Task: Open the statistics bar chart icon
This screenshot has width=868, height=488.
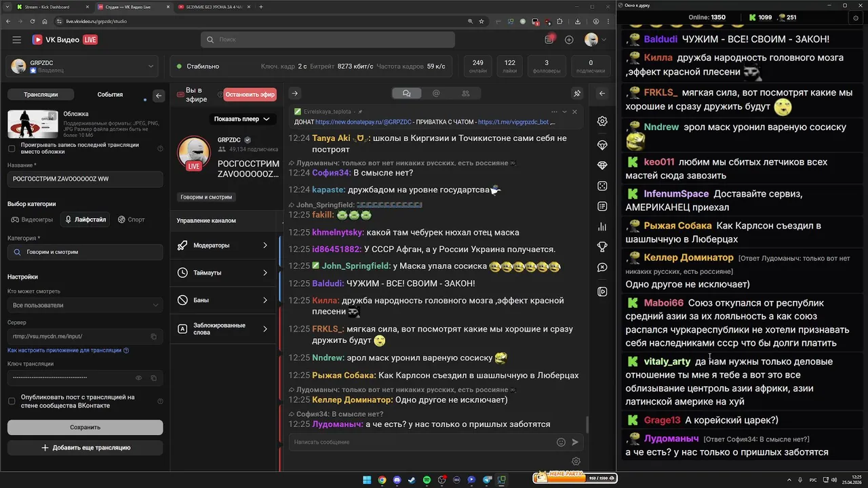Action: [602, 226]
